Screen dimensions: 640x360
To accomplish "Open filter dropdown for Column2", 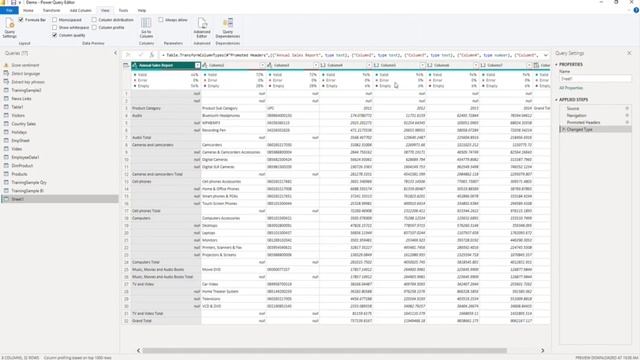I will [262, 65].
